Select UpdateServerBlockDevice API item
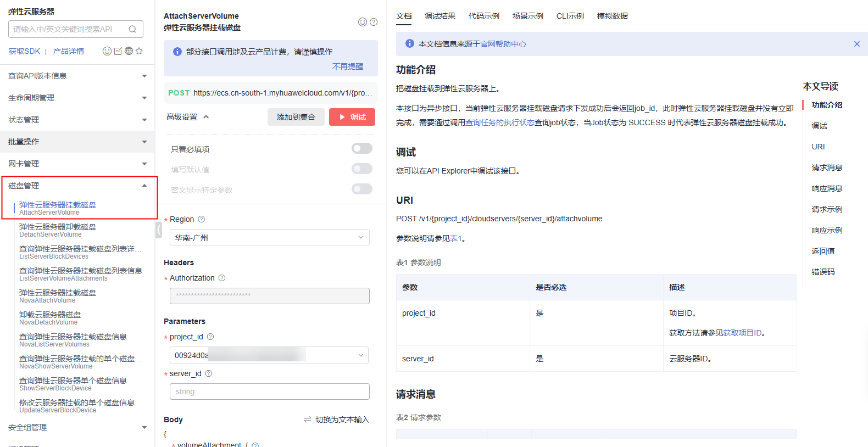The height and width of the screenshot is (447, 868). [77, 406]
